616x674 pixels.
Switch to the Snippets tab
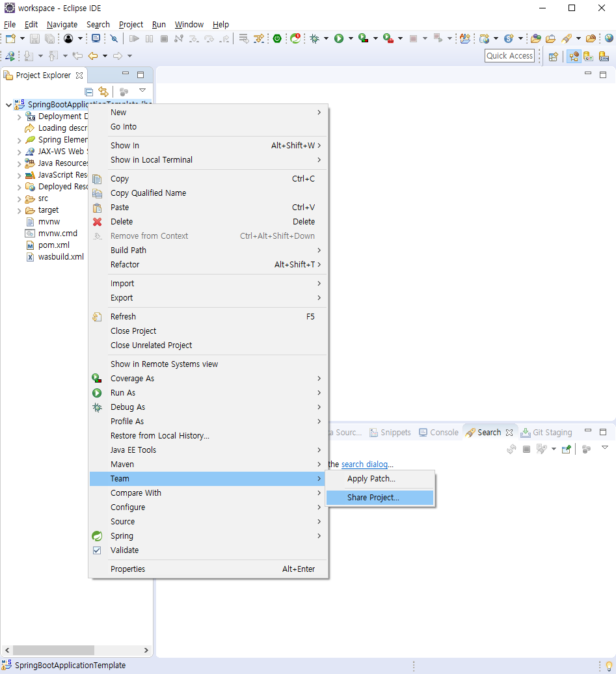click(390, 433)
